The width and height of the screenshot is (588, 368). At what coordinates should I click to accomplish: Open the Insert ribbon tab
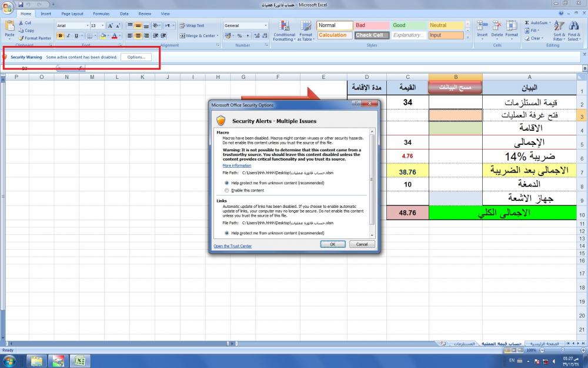pyautogui.click(x=46, y=14)
